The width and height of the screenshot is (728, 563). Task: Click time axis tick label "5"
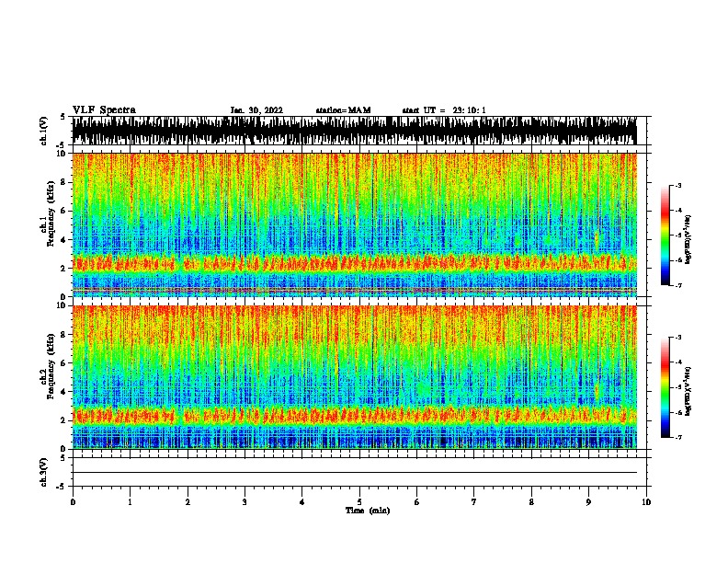(x=359, y=502)
